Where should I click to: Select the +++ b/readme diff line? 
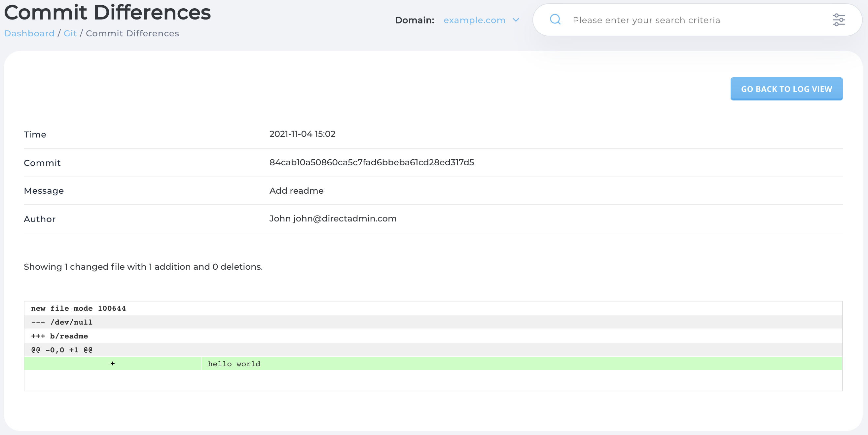click(59, 336)
